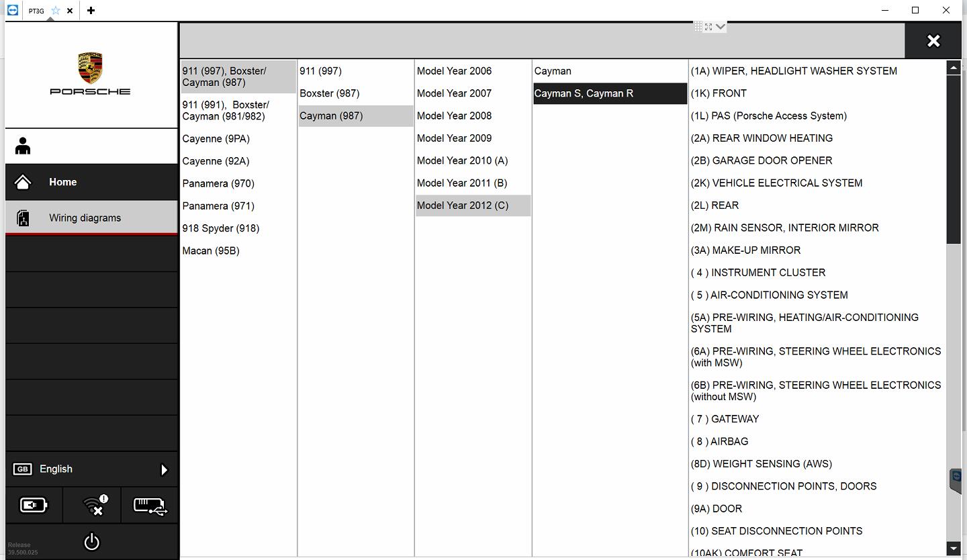Click the toolbar fullscreen arrows icon
This screenshot has height=560, width=967.
pyautogui.click(x=708, y=27)
